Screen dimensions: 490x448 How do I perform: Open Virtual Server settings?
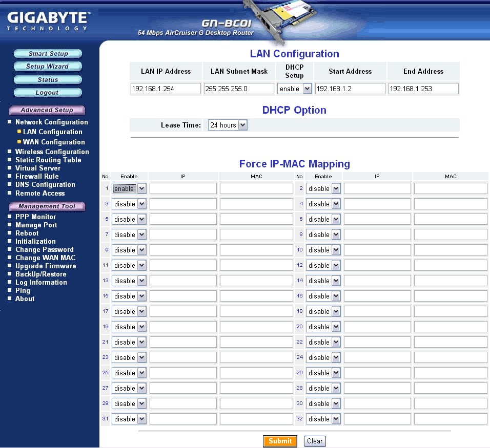tap(38, 168)
